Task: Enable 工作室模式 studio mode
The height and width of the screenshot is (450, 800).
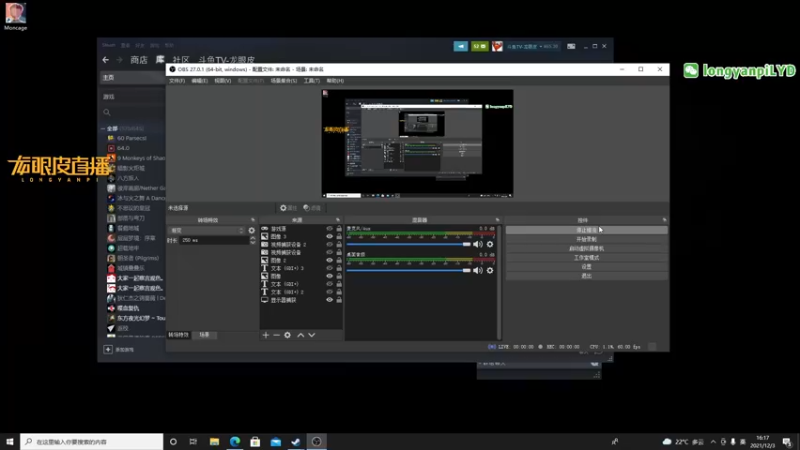Action: point(586,258)
